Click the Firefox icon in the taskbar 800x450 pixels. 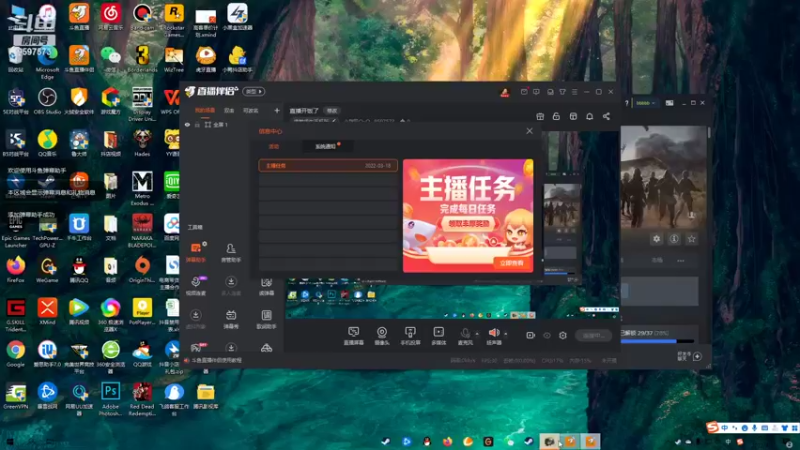pos(447,441)
